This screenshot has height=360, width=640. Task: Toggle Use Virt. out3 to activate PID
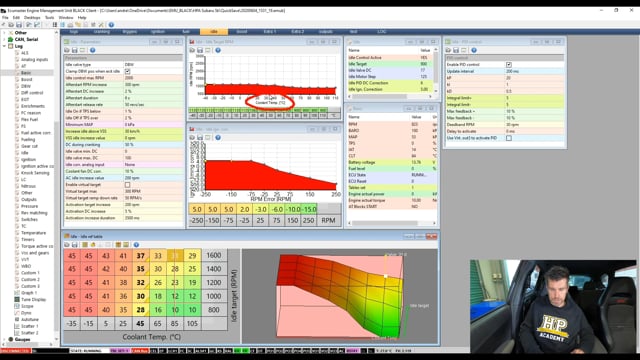509,138
